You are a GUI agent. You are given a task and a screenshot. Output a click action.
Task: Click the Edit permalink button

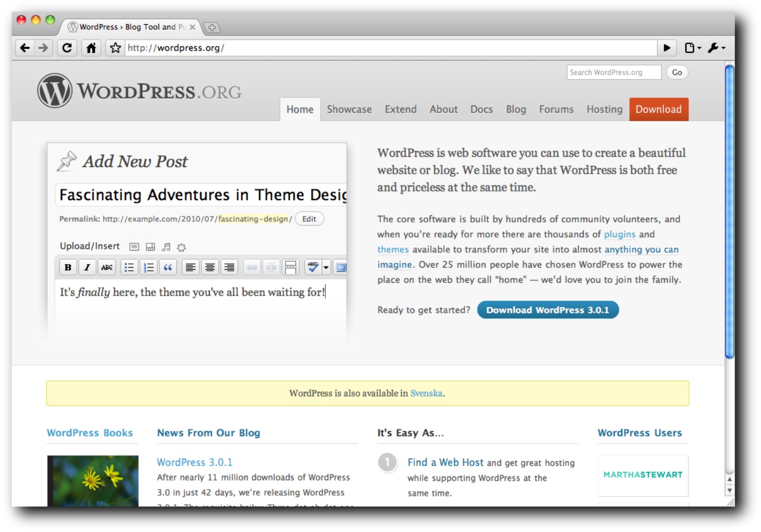(x=310, y=219)
